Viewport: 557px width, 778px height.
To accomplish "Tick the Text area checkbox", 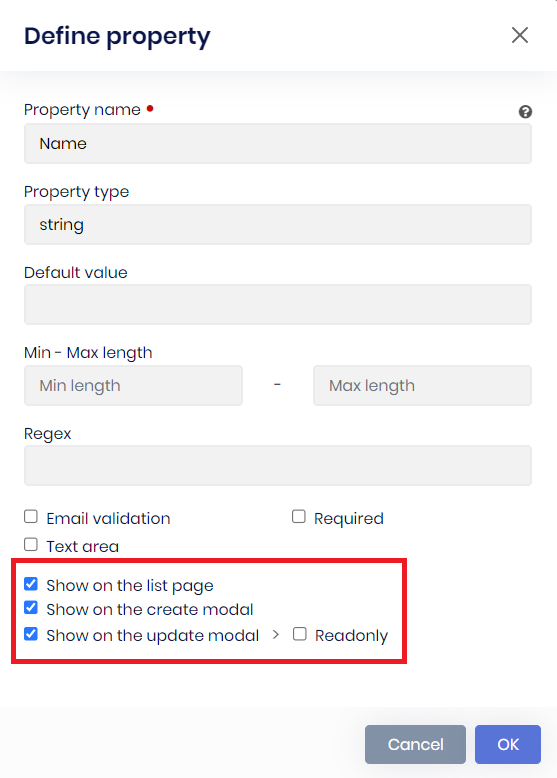I will point(31,544).
